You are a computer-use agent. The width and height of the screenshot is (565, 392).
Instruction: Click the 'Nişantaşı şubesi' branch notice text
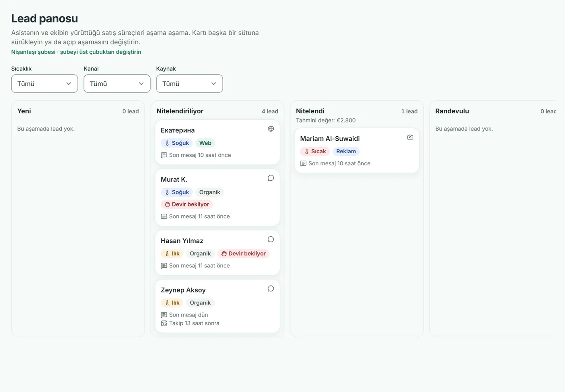(x=76, y=52)
